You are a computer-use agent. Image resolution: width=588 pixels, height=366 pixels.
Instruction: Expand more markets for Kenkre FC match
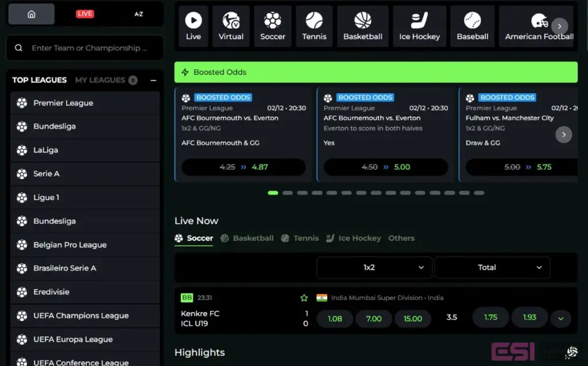(561, 319)
